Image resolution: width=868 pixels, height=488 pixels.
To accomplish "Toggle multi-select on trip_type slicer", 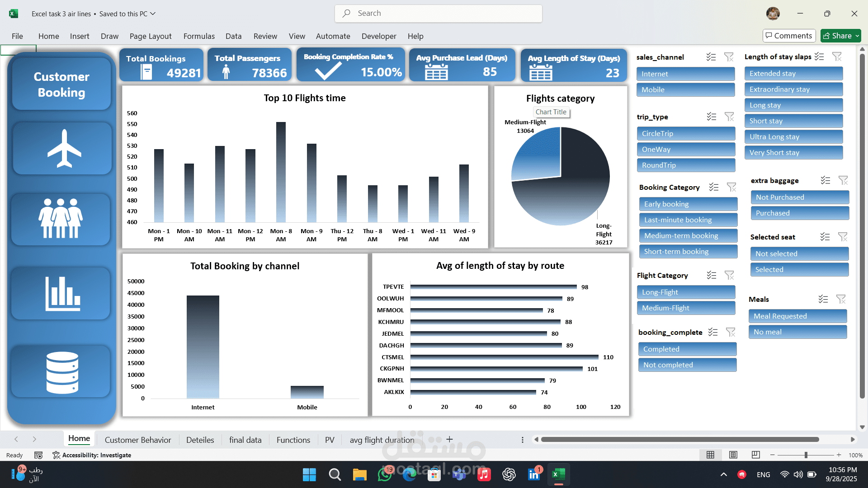I will coord(711,117).
